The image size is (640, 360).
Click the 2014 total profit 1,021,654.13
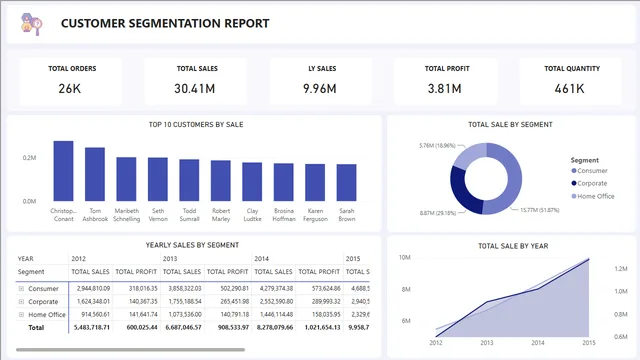(x=322, y=328)
